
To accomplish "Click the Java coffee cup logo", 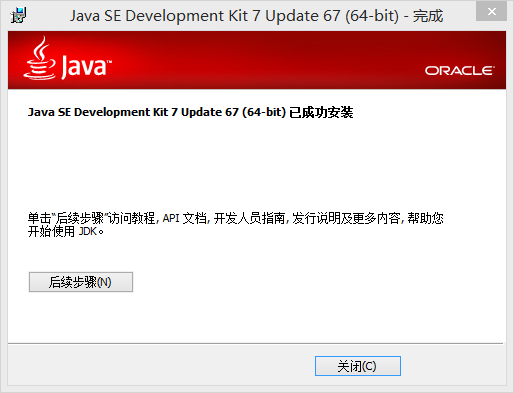I will click(x=40, y=58).
